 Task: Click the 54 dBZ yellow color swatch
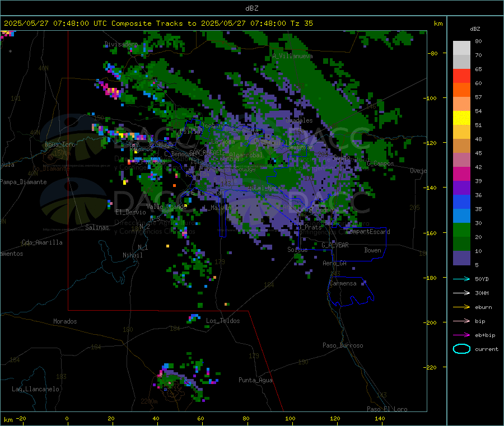coord(461,118)
